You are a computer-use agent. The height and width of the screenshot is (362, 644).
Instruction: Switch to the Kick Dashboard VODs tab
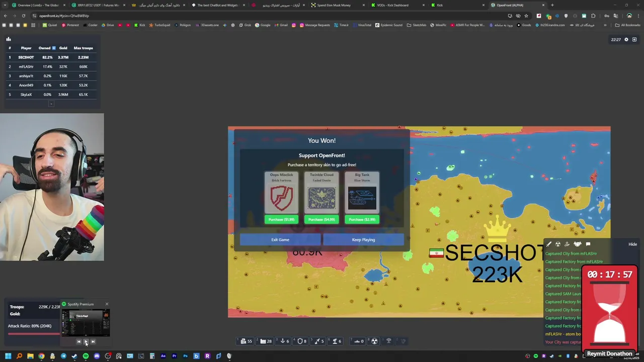pos(397,5)
